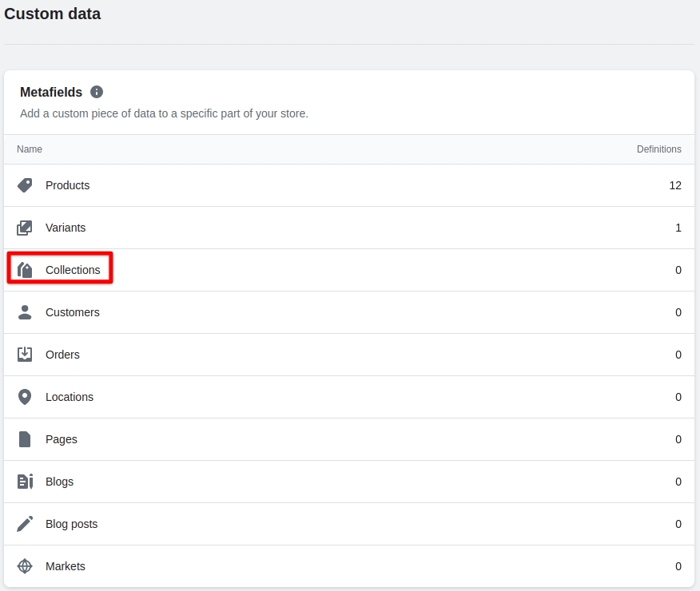Click the Orders inbox icon

pos(25,355)
